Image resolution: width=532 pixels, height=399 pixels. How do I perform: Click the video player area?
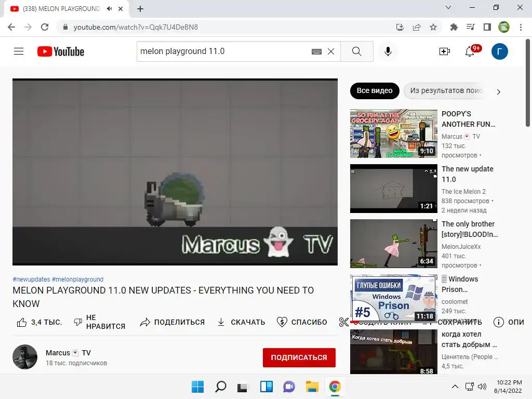click(175, 172)
